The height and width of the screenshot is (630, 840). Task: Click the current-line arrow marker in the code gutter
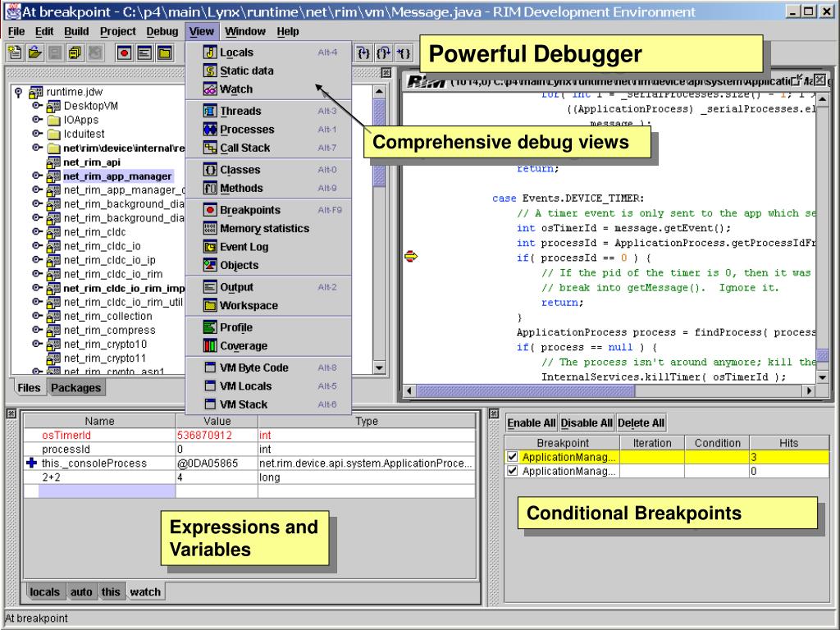411,257
